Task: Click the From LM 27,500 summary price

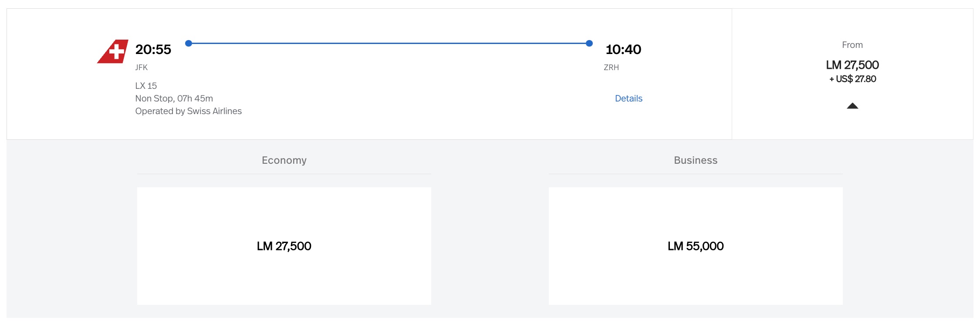Action: coord(852,65)
